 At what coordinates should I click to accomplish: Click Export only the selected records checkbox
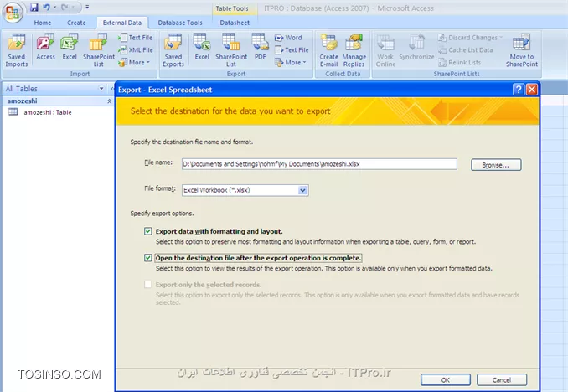tap(147, 285)
